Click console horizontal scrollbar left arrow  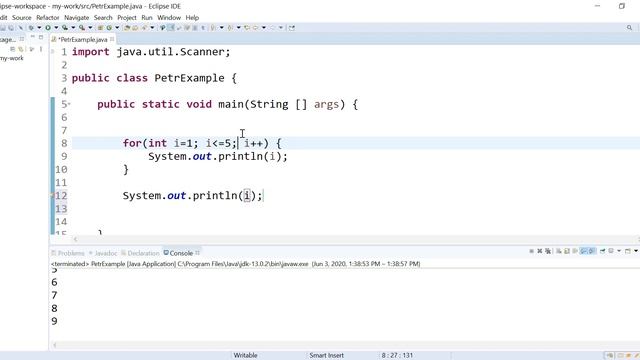(x=55, y=345)
